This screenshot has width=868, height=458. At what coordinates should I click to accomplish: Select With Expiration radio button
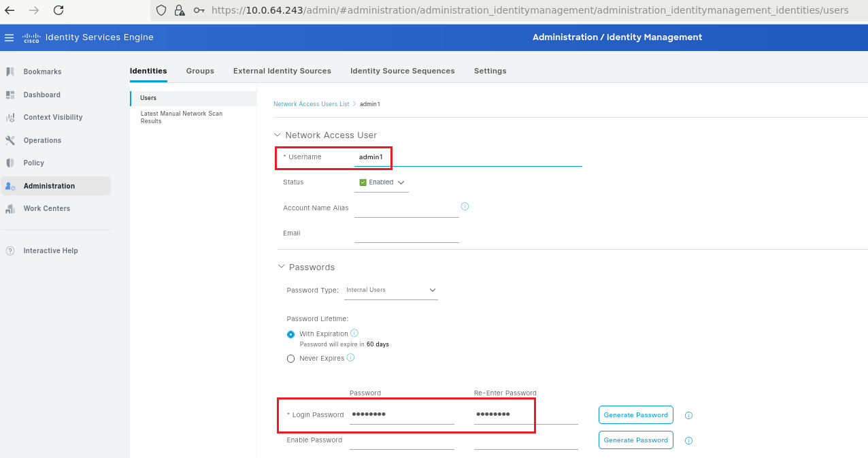pyautogui.click(x=291, y=334)
